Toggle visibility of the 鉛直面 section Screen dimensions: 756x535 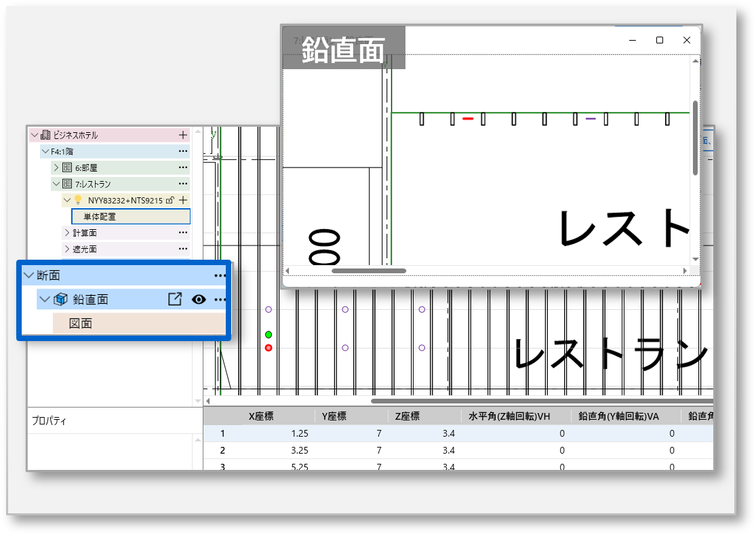tap(199, 300)
